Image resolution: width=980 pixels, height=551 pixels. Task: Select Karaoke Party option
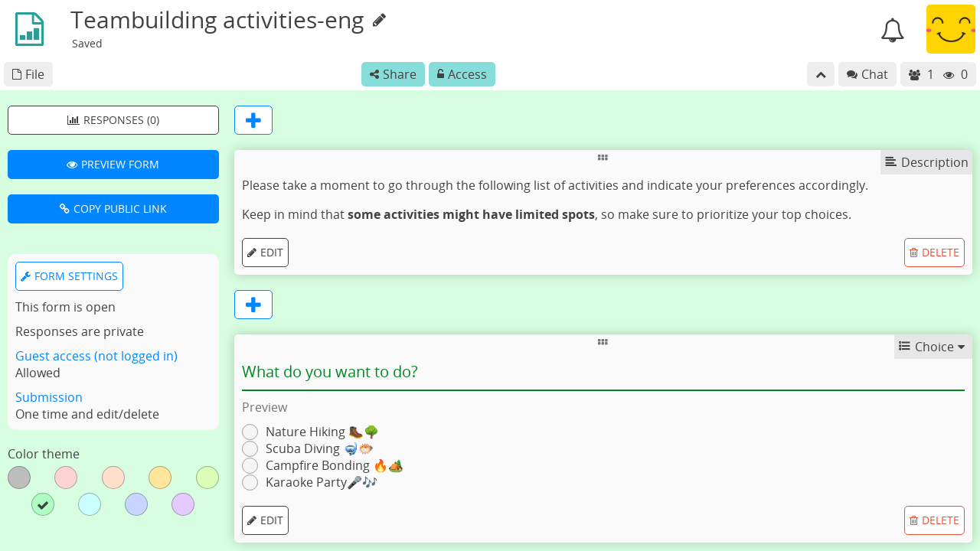pyautogui.click(x=250, y=482)
